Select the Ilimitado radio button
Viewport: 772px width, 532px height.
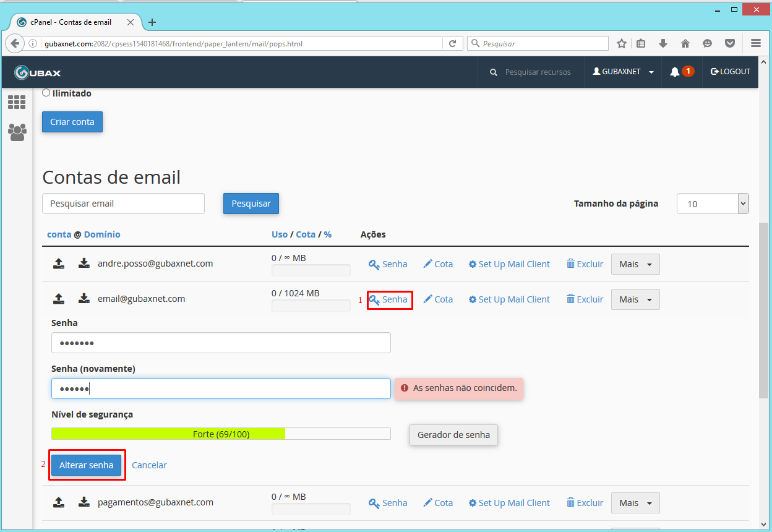click(x=46, y=92)
